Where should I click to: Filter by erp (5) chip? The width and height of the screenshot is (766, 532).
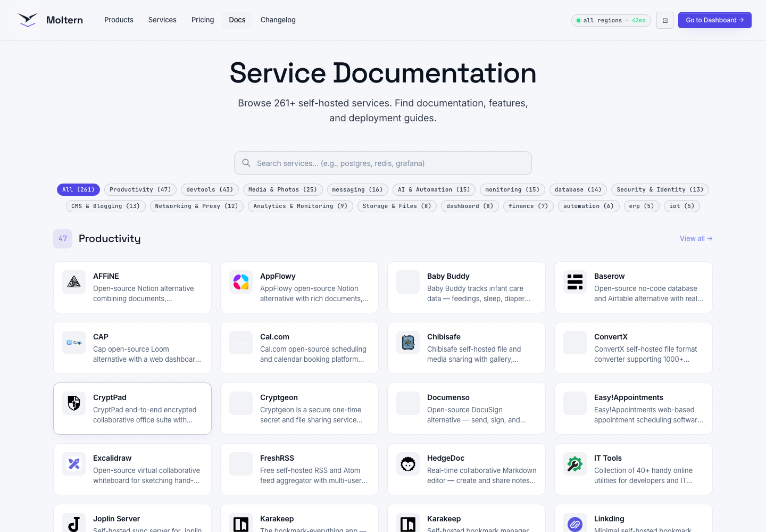642,206
